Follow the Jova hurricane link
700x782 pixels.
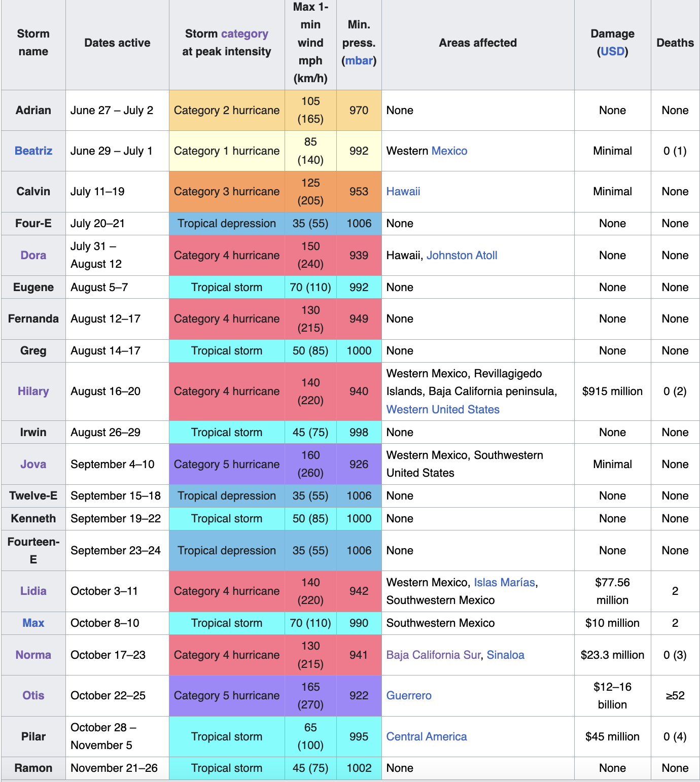(x=33, y=464)
